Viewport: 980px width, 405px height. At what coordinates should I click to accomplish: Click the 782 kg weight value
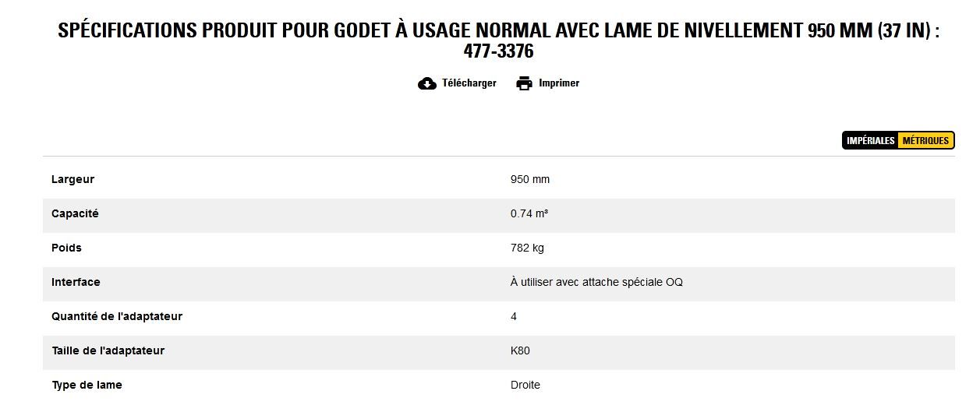[527, 248]
